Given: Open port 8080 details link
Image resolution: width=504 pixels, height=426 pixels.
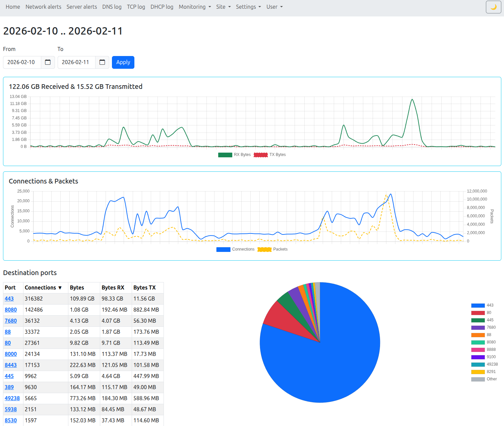Looking at the screenshot, I should pyautogui.click(x=11, y=310).
